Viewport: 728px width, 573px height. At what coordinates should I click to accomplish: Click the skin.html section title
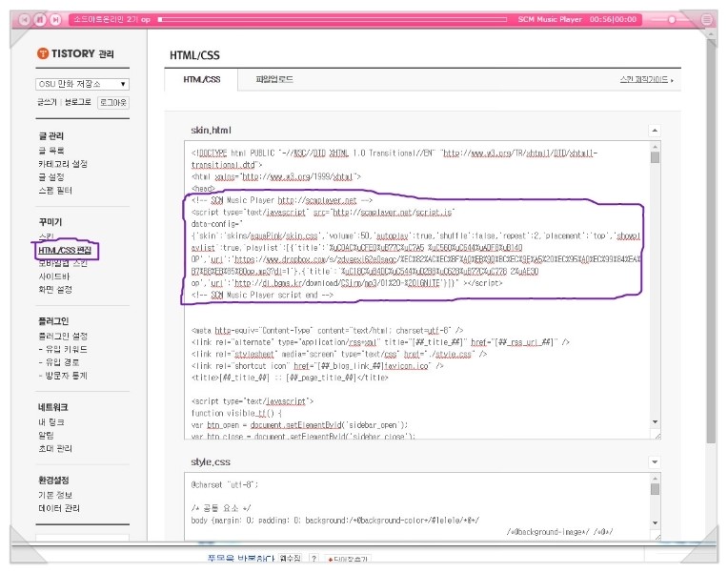coord(211,130)
